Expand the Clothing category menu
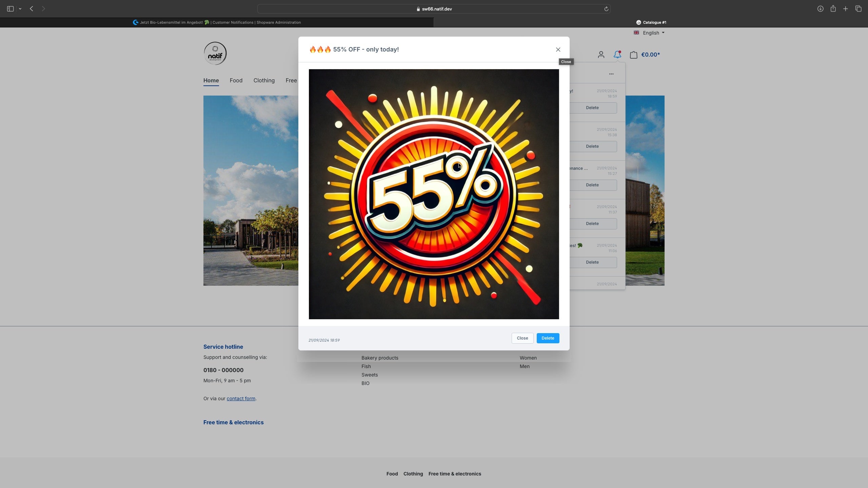 [263, 80]
